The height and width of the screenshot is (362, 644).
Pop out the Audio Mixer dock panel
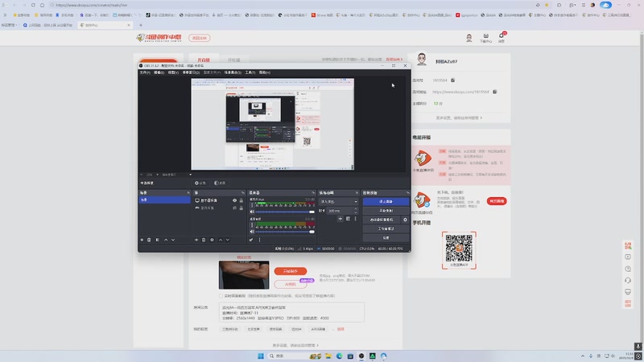313,193
